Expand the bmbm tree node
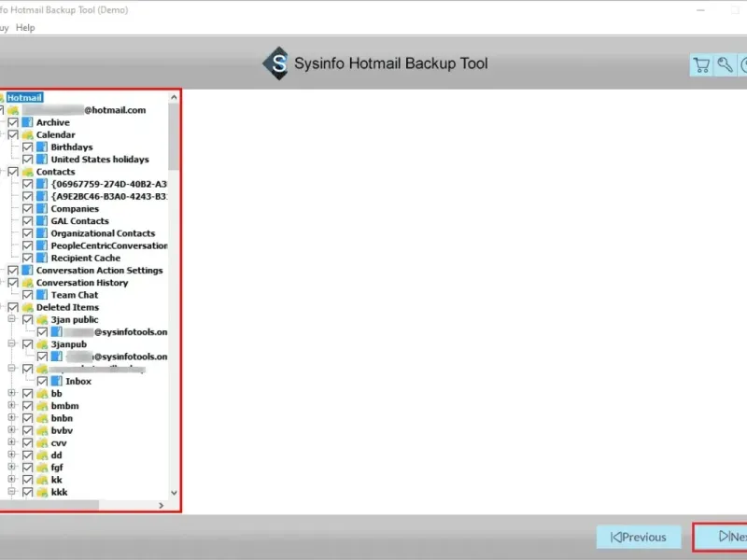Image resolution: width=747 pixels, height=560 pixels. pyautogui.click(x=12, y=406)
